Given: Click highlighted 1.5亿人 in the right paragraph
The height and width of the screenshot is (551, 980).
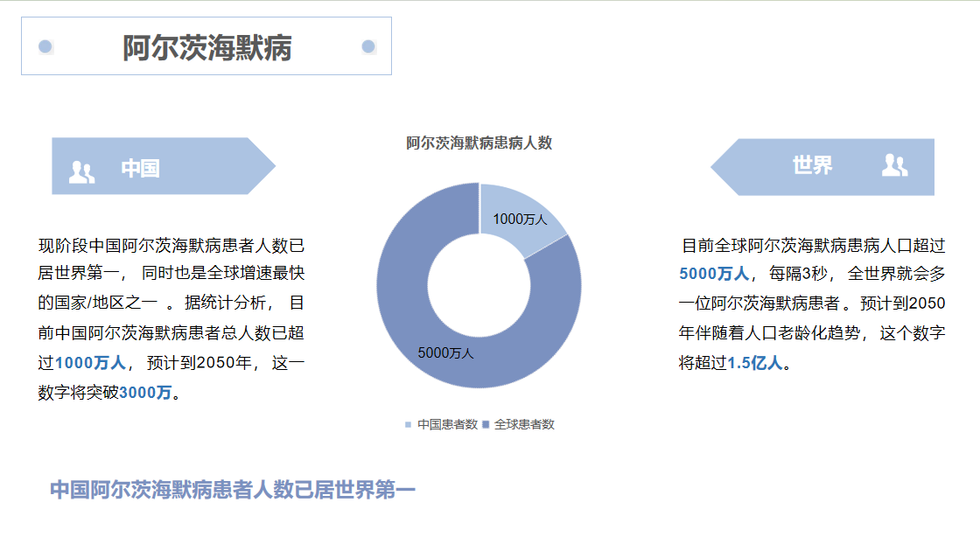Looking at the screenshot, I should [755, 363].
